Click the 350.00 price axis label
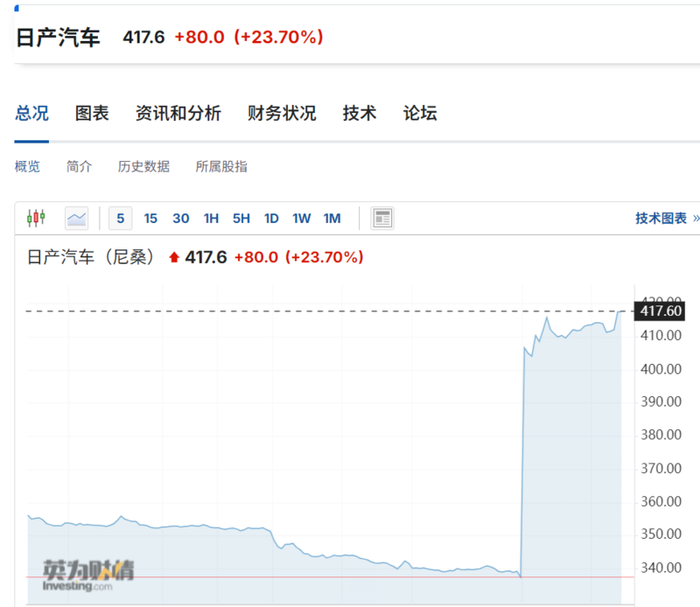Image resolution: width=700 pixels, height=607 pixels. (x=661, y=534)
